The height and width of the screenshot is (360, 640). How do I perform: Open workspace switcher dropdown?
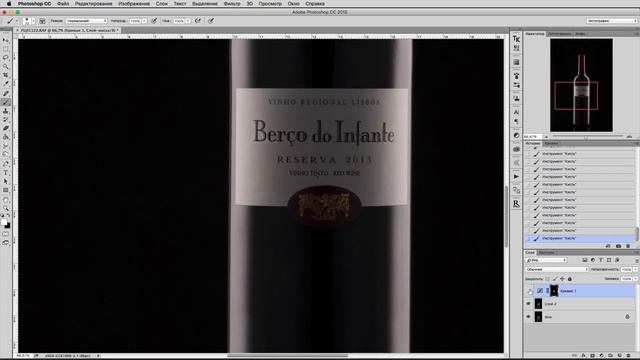tap(611, 21)
